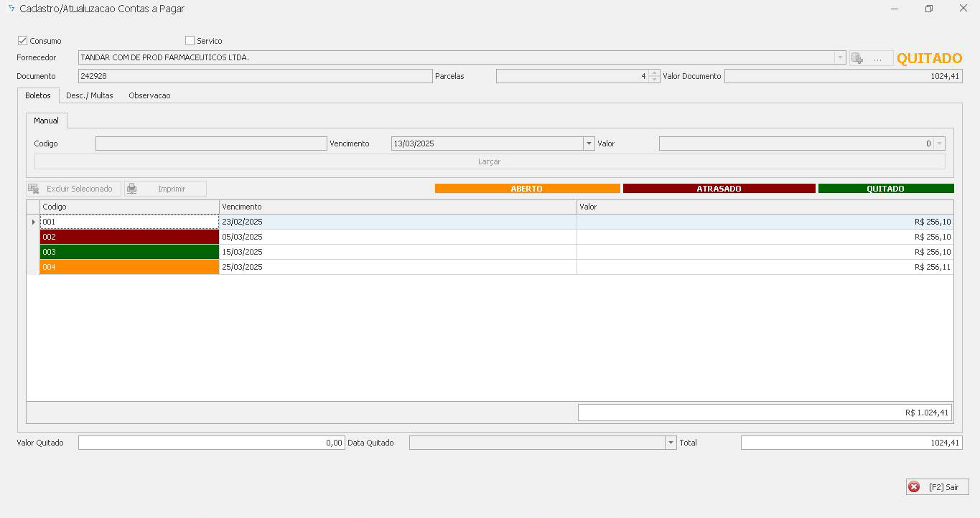
Task: Click the Valor Quitado field
Action: click(212, 443)
